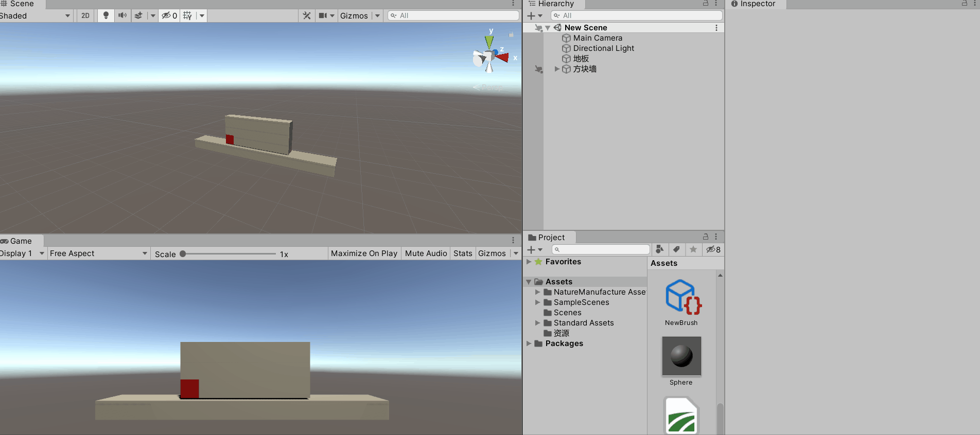Lock the Hierarchy panel
Screen dimensions: 980x435
pos(706,4)
